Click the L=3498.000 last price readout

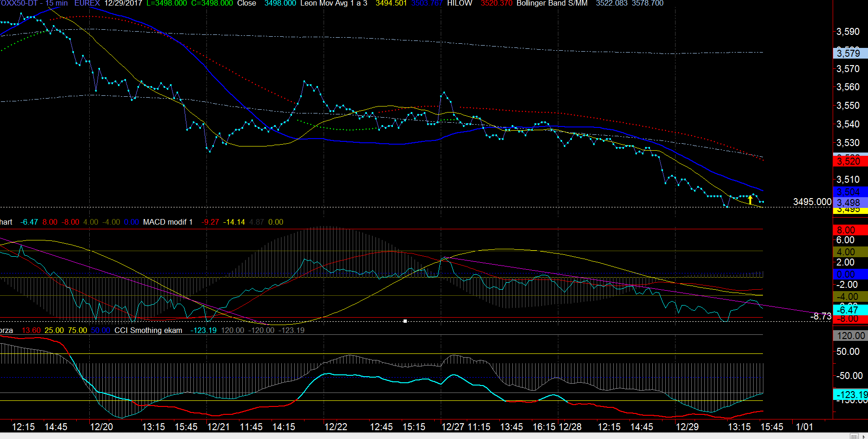click(166, 3)
